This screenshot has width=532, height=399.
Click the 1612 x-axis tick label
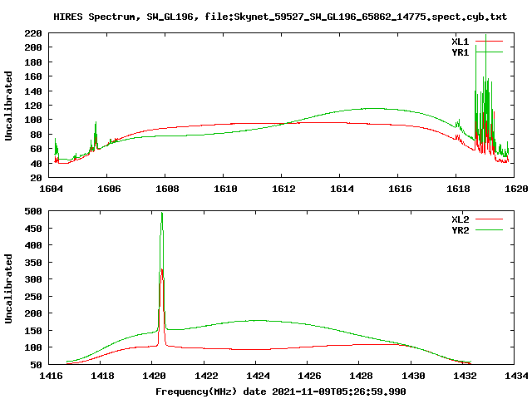(x=283, y=189)
